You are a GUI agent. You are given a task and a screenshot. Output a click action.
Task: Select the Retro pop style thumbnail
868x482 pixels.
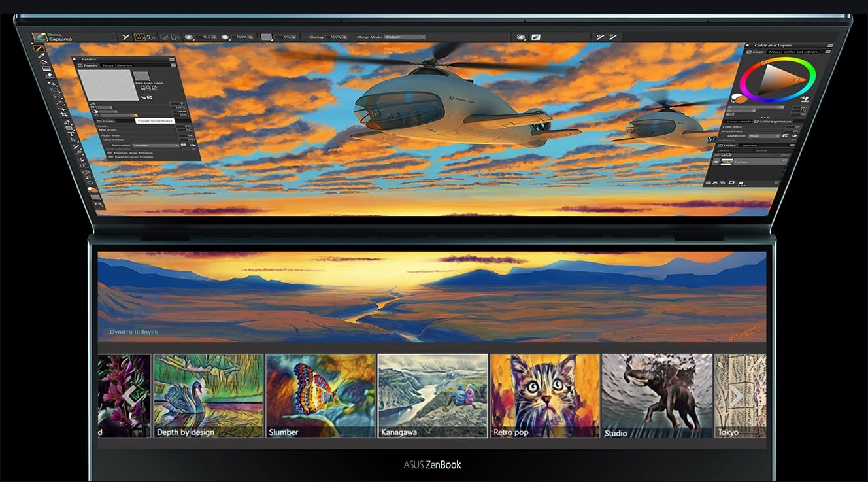544,396
